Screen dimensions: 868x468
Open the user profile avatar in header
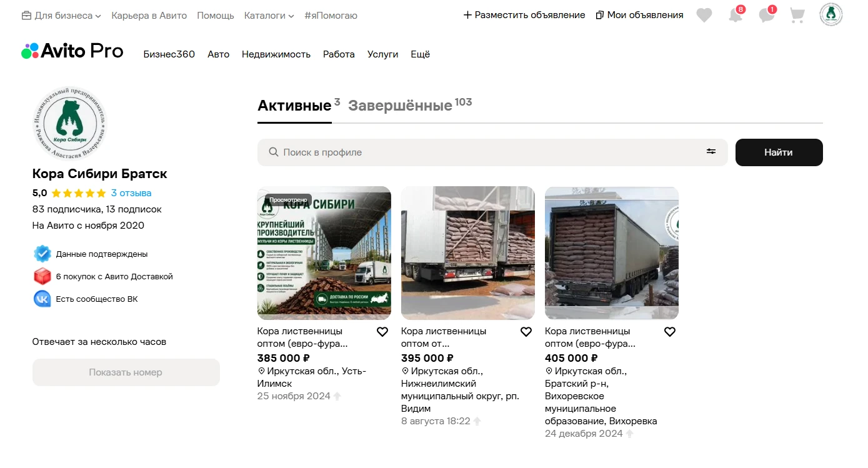[831, 15]
